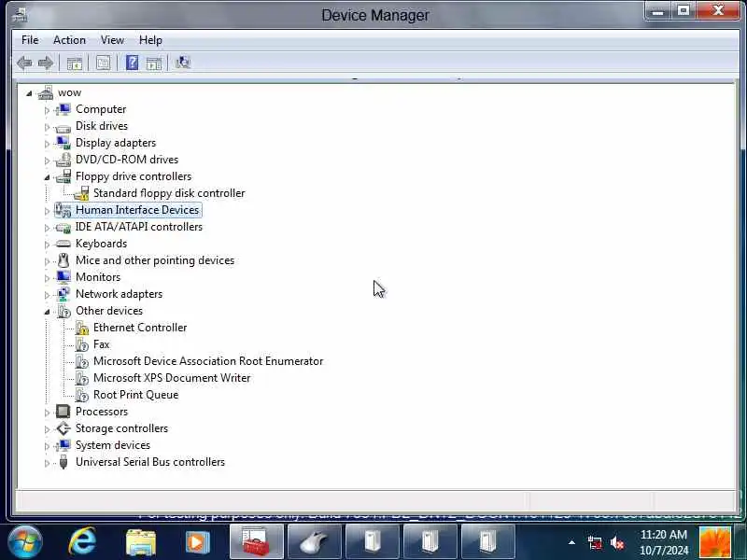Screen dimensions: 747x560
Task: Expand the Storage controllers category
Action: 47,429
